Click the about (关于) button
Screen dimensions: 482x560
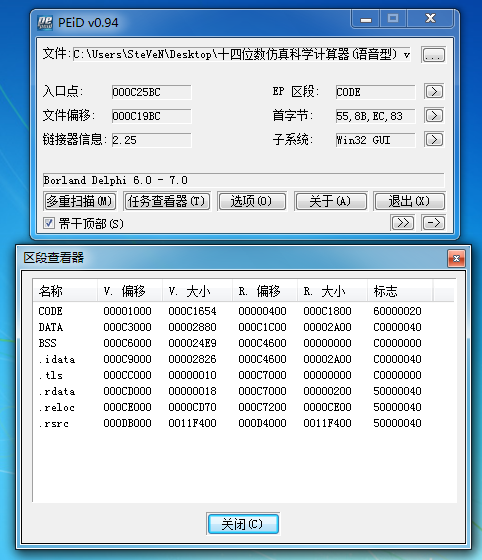pyautogui.click(x=331, y=201)
